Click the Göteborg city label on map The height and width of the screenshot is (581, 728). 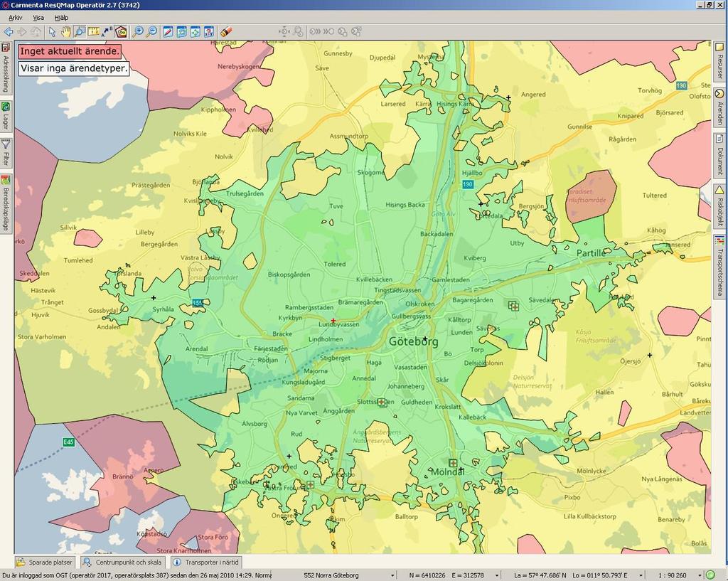413,342
